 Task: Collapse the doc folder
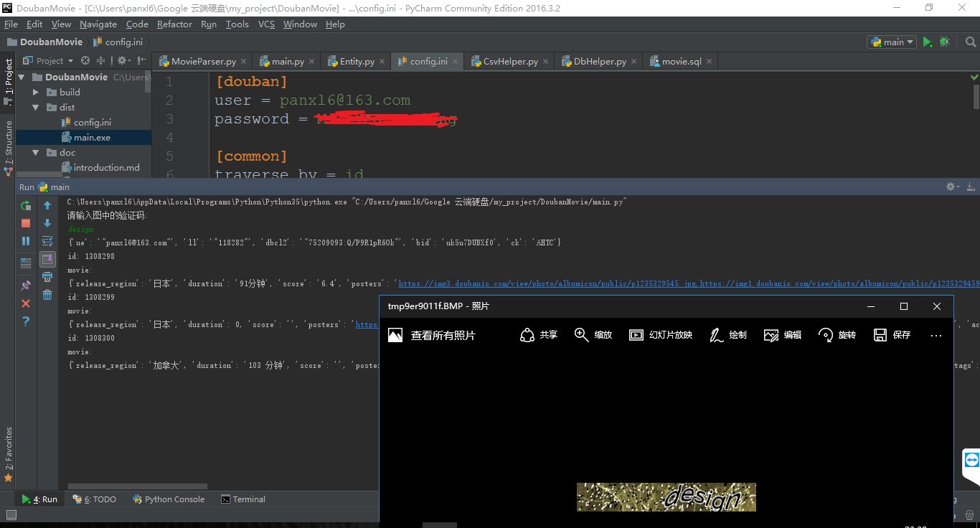(36, 152)
